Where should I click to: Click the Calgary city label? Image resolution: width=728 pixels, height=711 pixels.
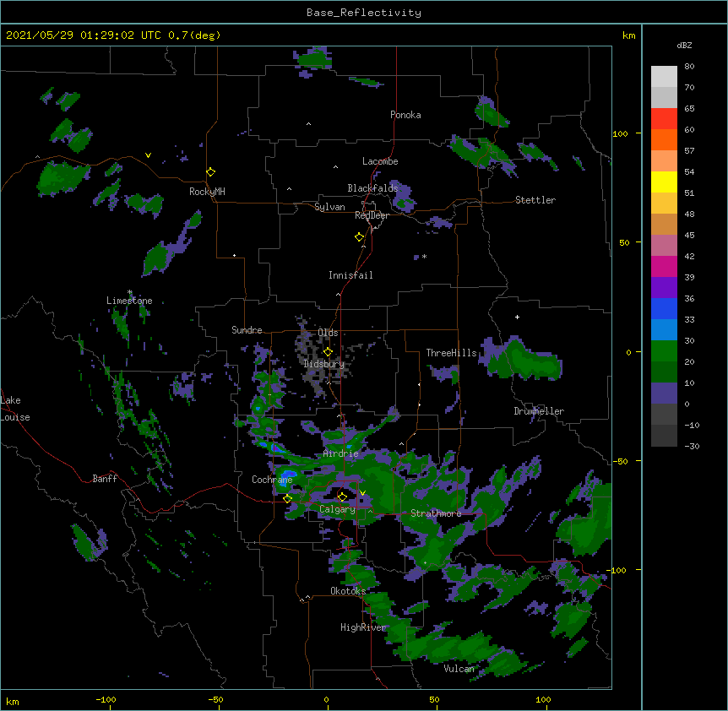coord(337,509)
